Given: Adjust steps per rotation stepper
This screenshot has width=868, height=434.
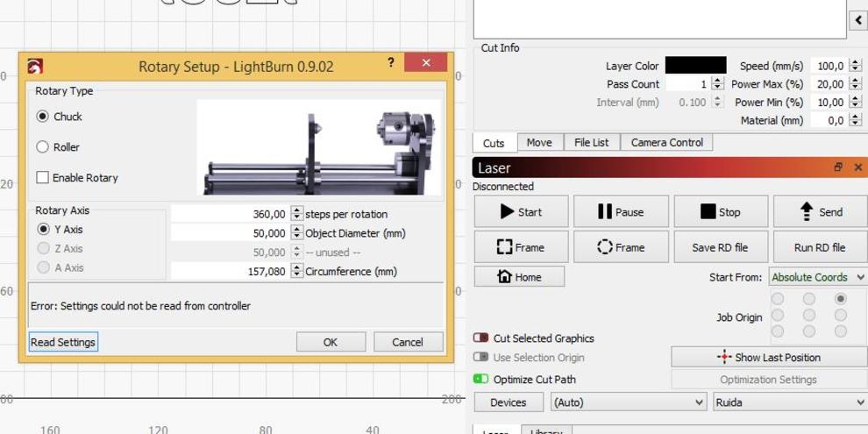Looking at the screenshot, I should (297, 214).
